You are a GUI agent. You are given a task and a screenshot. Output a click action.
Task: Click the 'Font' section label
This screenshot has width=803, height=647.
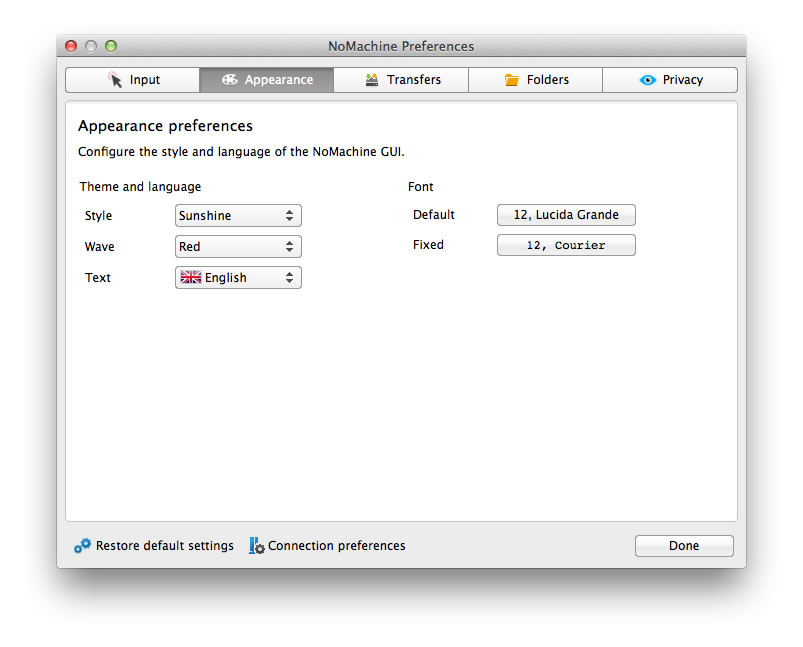tap(420, 186)
